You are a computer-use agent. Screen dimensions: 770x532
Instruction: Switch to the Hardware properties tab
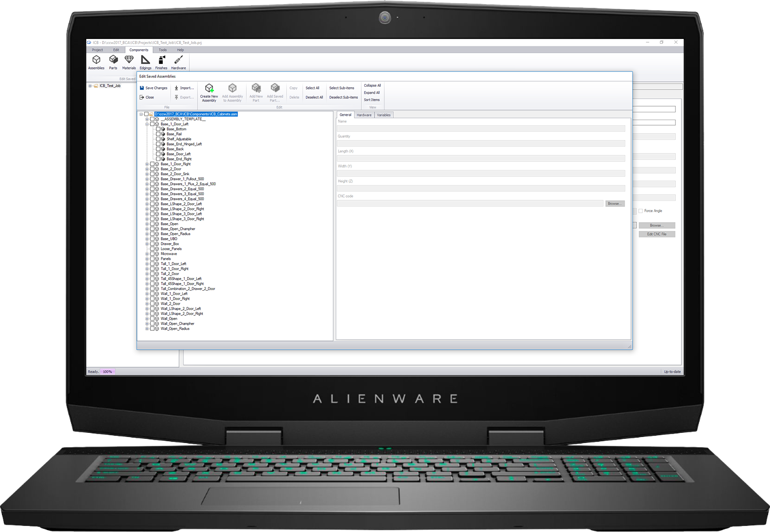[x=364, y=115]
